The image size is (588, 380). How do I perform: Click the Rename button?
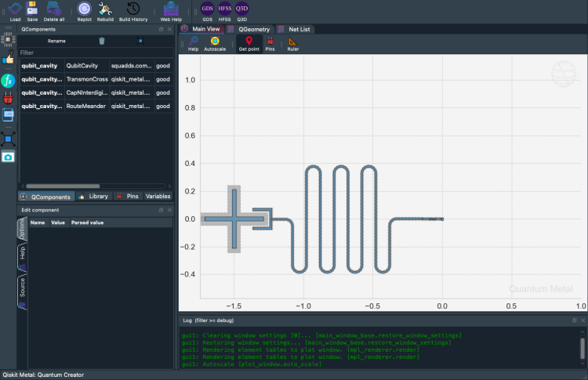pyautogui.click(x=56, y=41)
